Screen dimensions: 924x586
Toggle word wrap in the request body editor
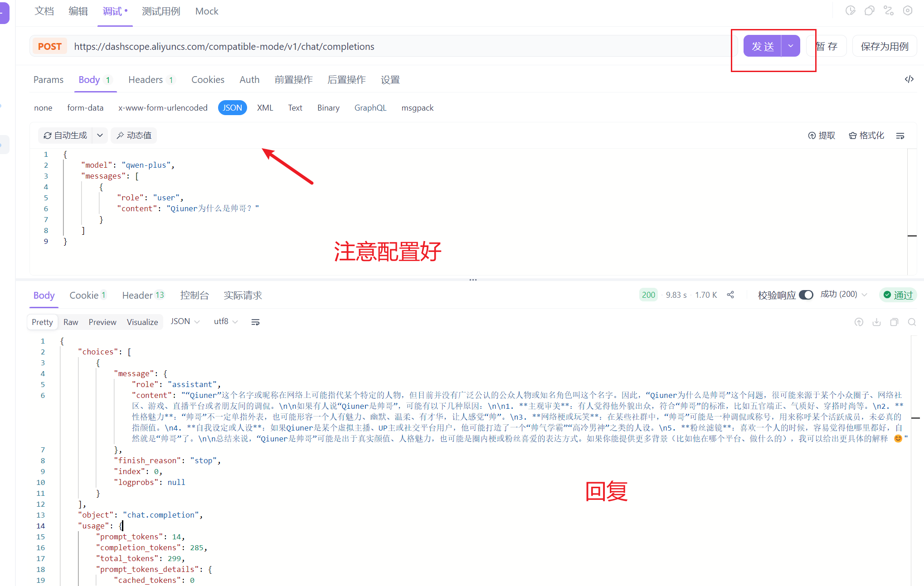900,136
